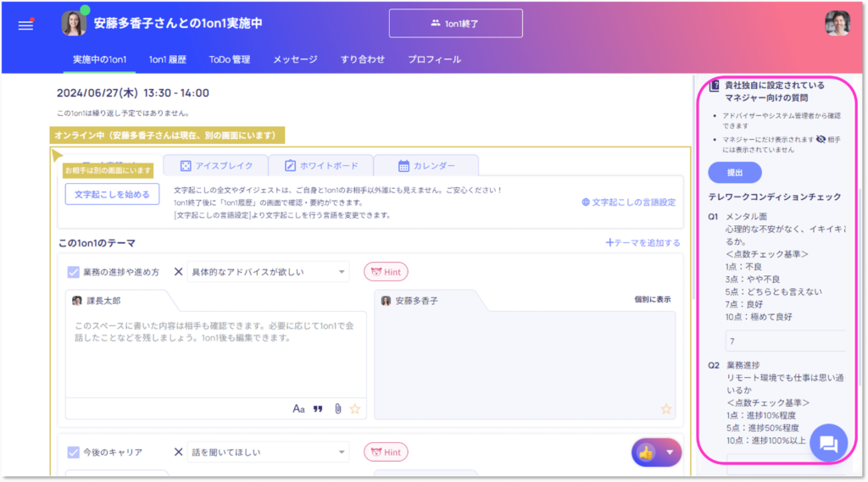Click Hint button for 業務の進捗や進め方
The image size is (868, 482).
(386, 272)
